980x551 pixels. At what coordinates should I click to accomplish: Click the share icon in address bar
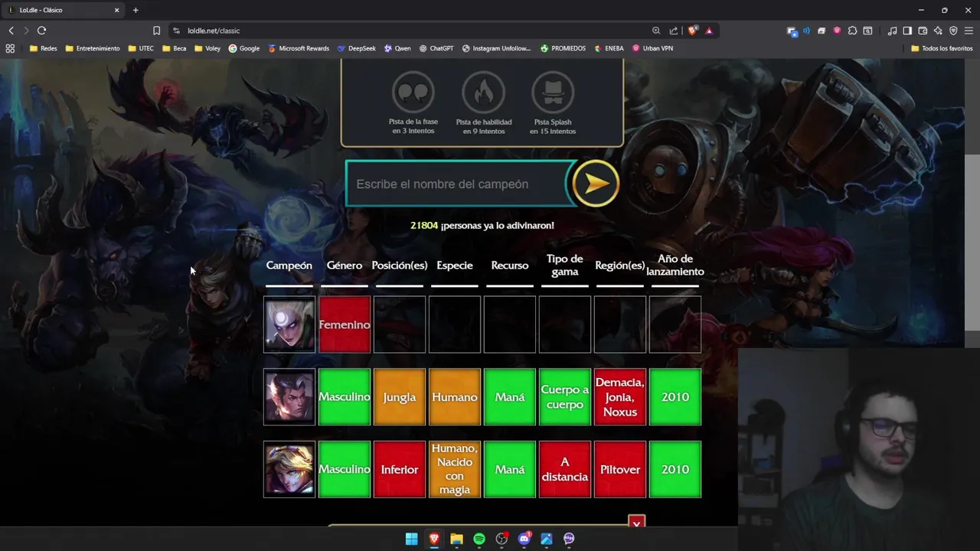point(674,31)
